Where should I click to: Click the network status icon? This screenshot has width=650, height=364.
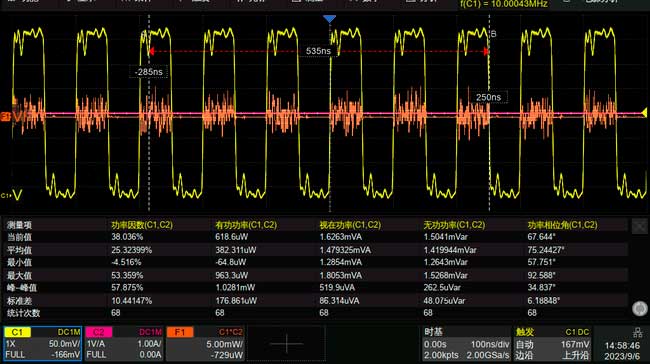[x=638, y=332]
